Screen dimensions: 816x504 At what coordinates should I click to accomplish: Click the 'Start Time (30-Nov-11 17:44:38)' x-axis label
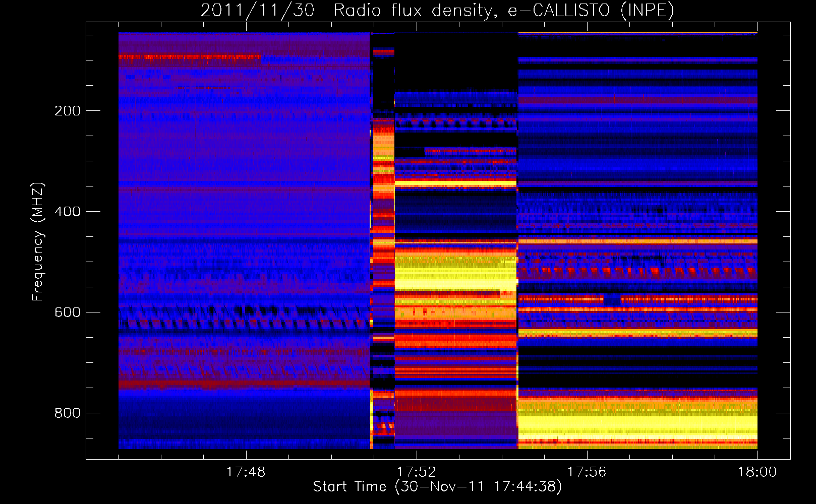(x=437, y=487)
